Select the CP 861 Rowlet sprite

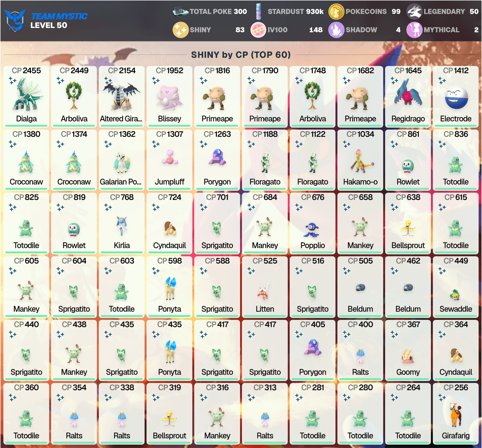click(x=408, y=166)
